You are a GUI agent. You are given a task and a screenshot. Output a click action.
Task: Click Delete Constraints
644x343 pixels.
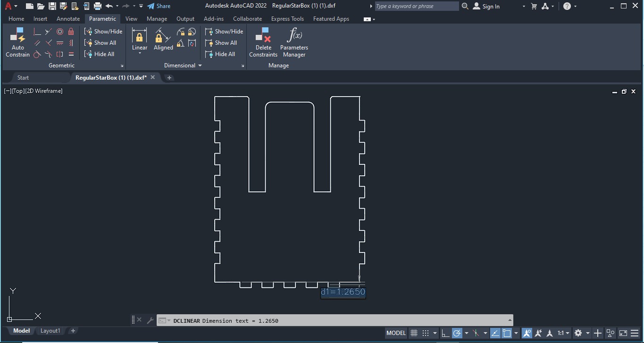click(x=263, y=42)
